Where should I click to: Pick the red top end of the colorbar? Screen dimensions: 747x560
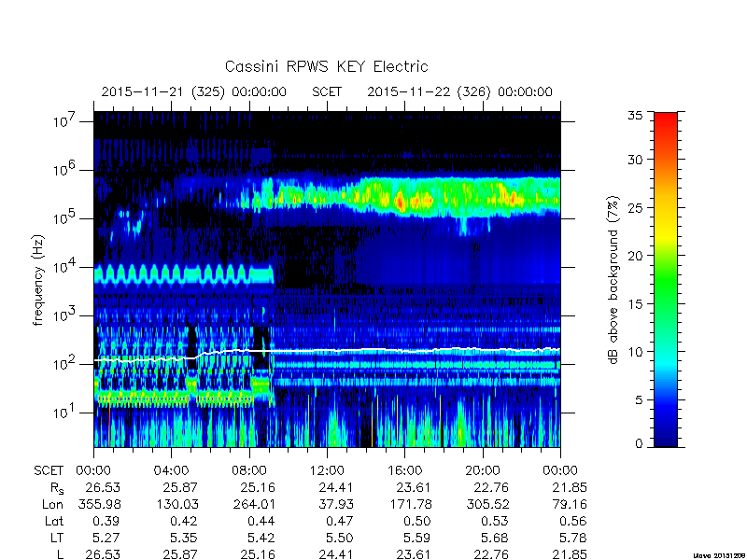click(666, 120)
